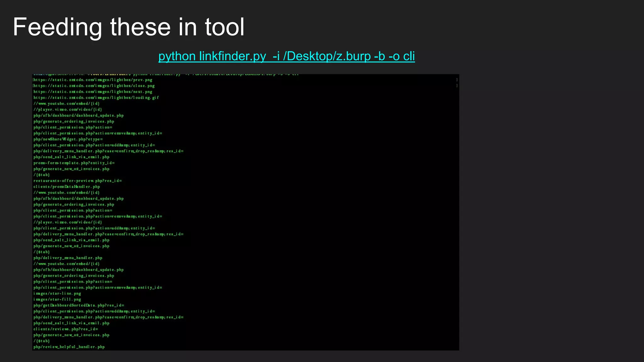
Task: Click the getDashboardSortedData.php?res_id= line
Action: 79,305
